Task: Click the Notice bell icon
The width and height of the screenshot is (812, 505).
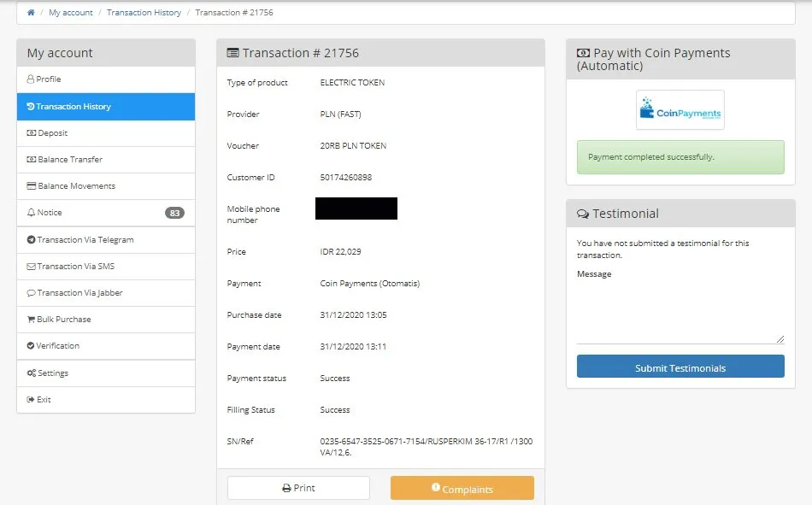Action: tap(31, 213)
